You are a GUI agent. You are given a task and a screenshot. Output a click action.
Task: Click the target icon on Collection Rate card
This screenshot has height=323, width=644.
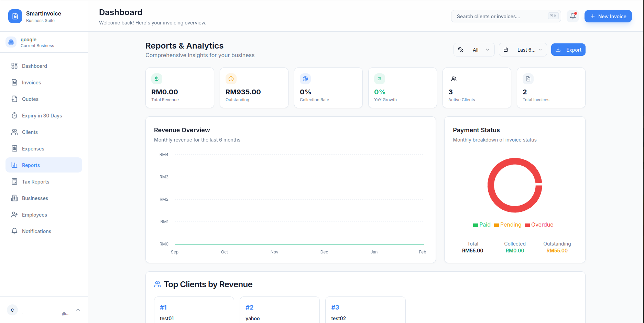pyautogui.click(x=305, y=79)
